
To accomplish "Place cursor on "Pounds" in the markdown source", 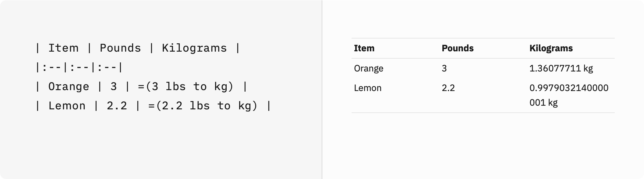I will pyautogui.click(x=120, y=48).
